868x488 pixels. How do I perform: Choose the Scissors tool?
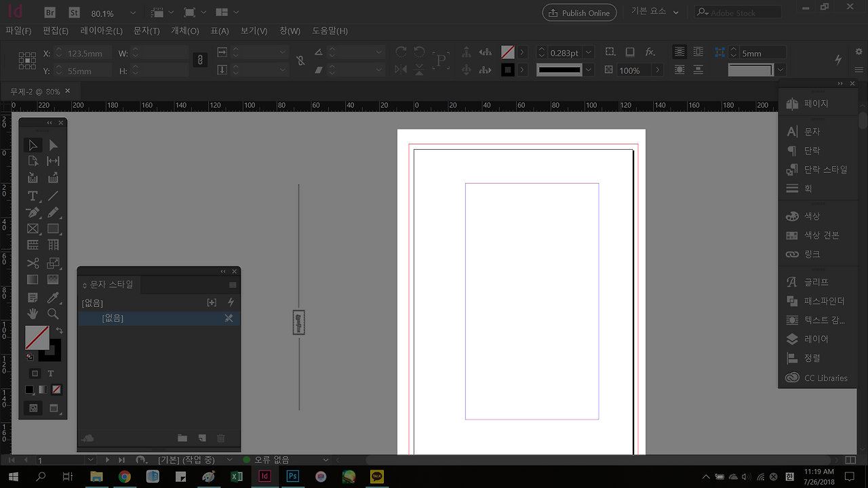[33, 263]
